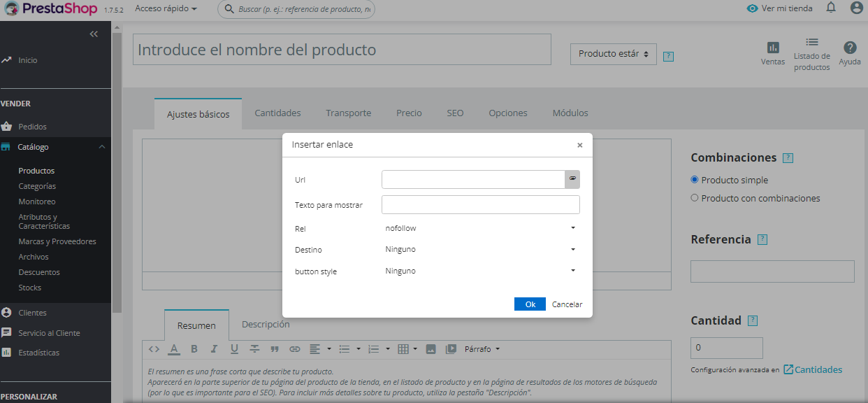868x403 pixels.
Task: Expand table options arrow
Action: 417,348
